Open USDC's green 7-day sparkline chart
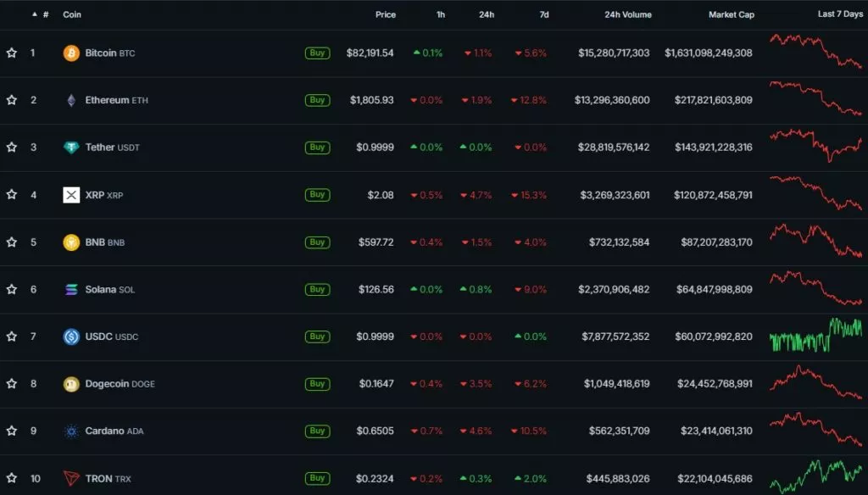Screen dimensions: 868x495 [x=815, y=336]
